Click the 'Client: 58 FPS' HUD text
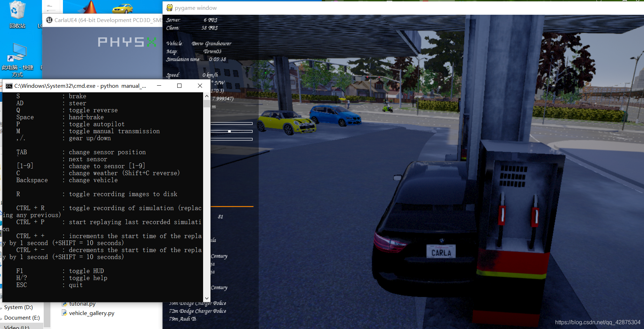The height and width of the screenshot is (329, 644). (x=192, y=28)
